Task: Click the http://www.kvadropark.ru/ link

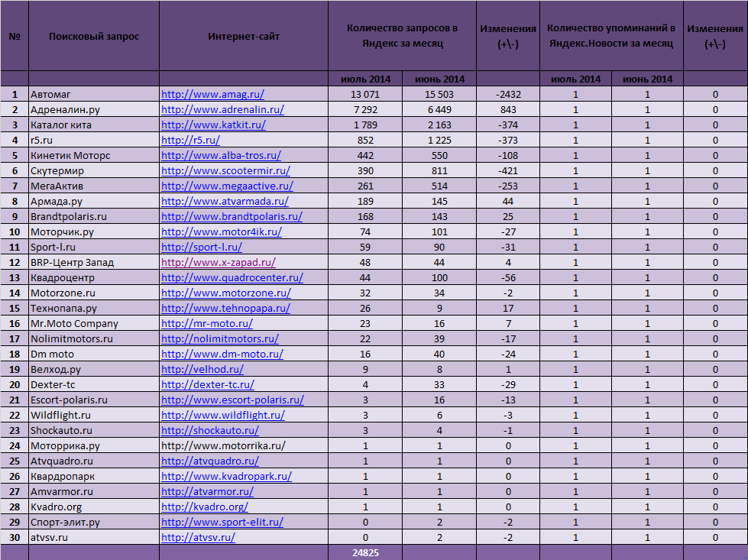Action: (227, 476)
